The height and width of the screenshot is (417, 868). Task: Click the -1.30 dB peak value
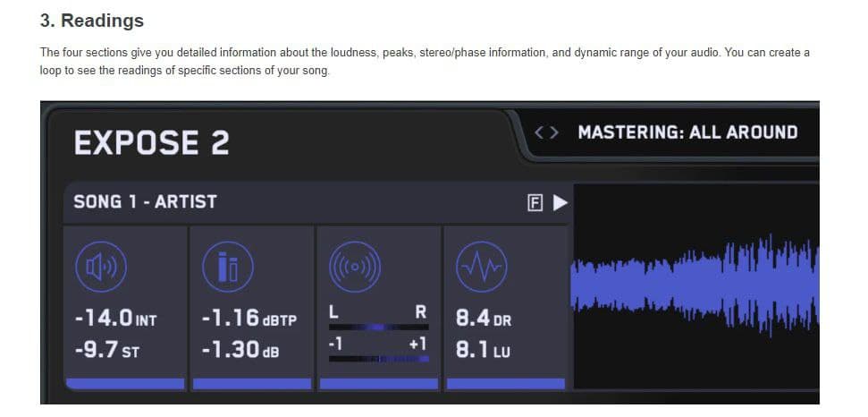pyautogui.click(x=240, y=350)
